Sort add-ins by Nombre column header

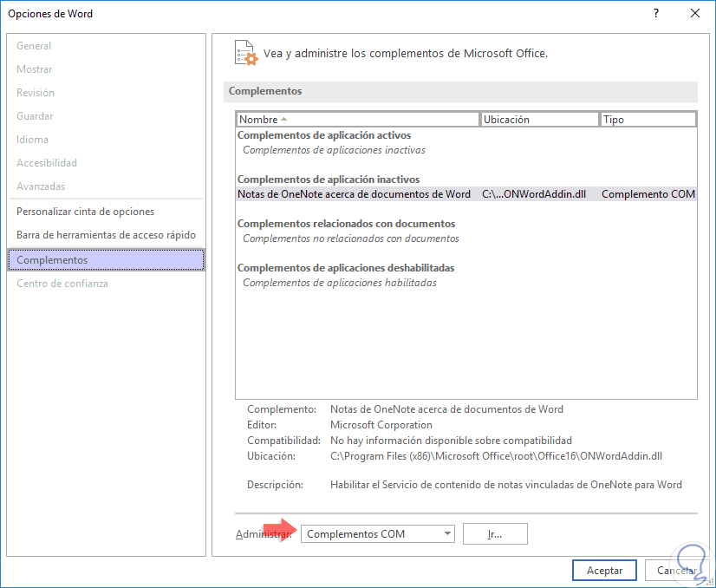pos(358,119)
